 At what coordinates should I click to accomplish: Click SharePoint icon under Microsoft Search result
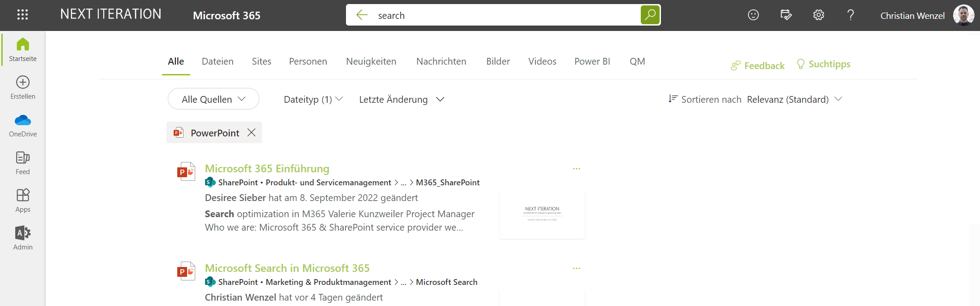click(210, 282)
